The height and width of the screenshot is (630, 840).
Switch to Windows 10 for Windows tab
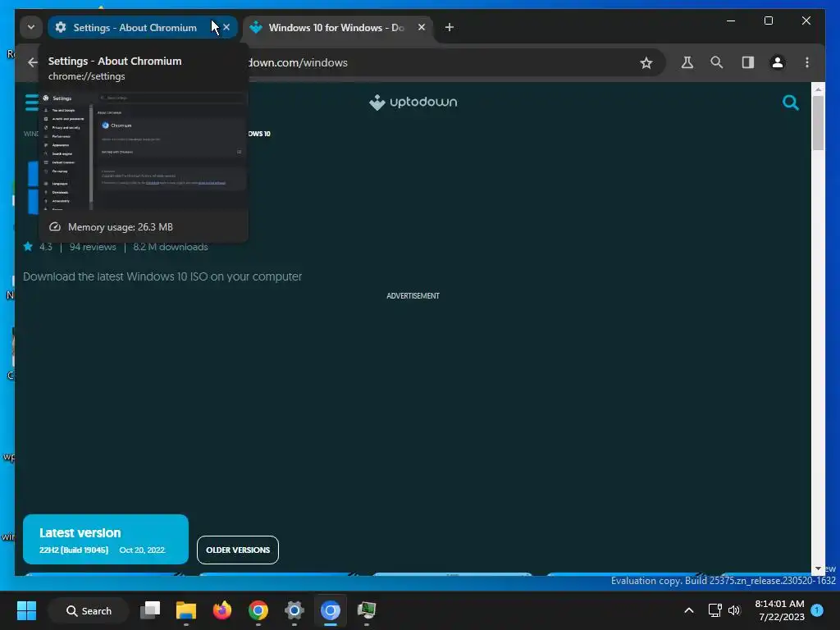(336, 27)
